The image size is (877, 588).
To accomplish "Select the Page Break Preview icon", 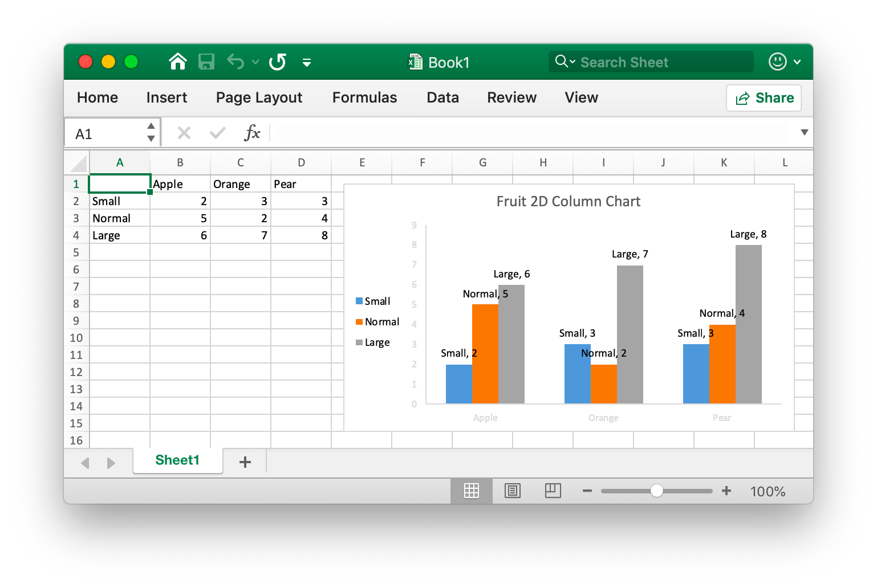I will (552, 491).
